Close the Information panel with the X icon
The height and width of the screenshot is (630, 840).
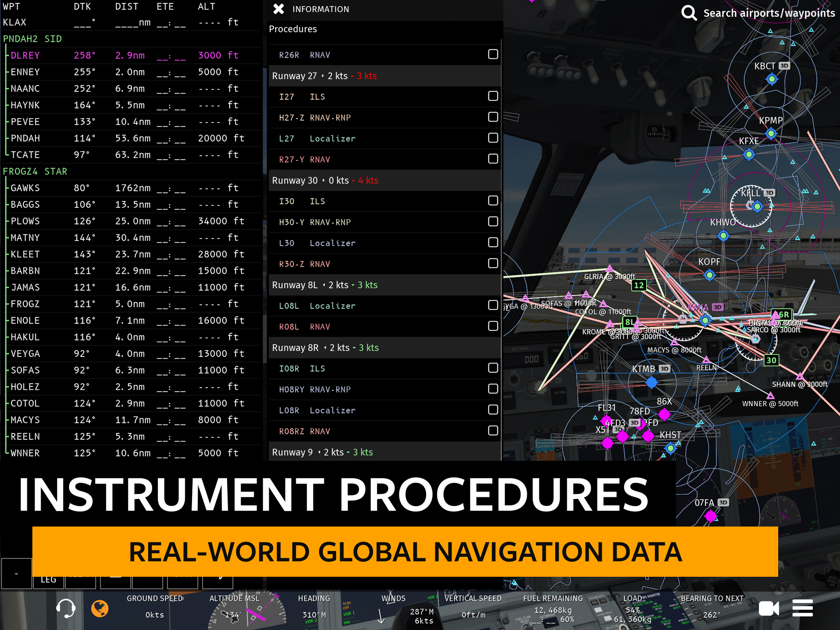tap(278, 9)
